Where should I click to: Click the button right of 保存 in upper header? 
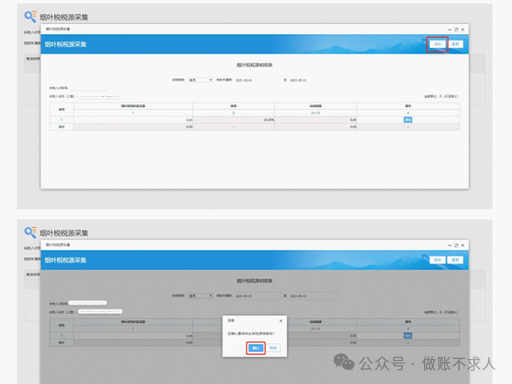coord(456,44)
